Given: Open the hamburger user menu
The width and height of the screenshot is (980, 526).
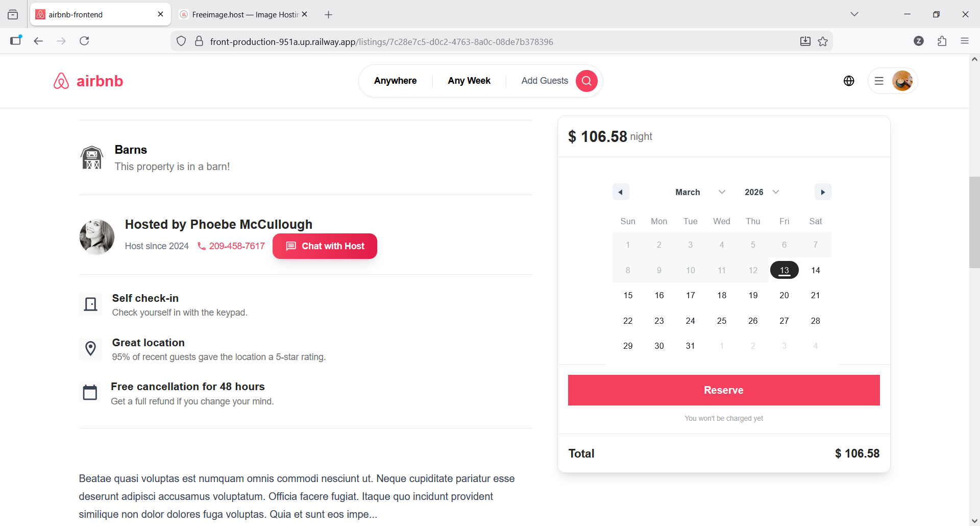Looking at the screenshot, I should (x=879, y=81).
